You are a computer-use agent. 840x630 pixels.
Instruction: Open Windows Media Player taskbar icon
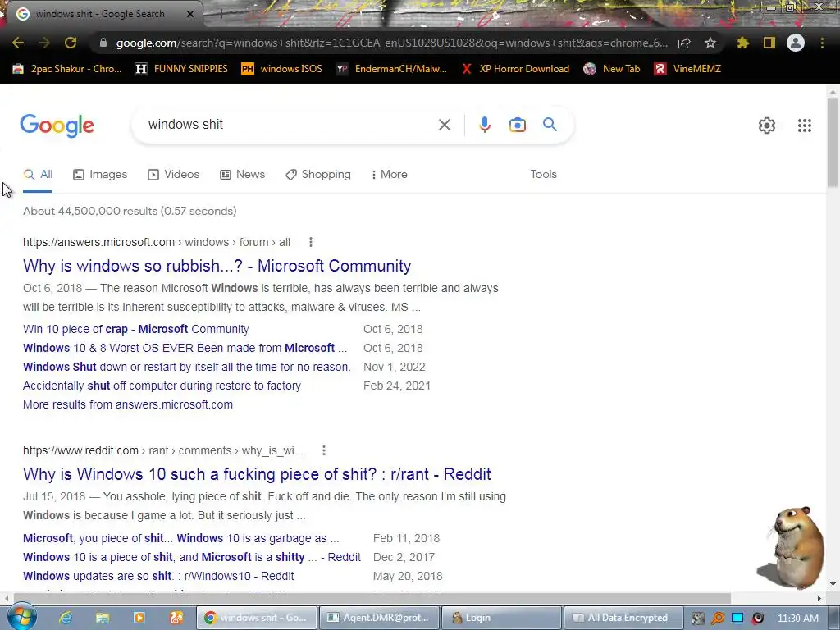pyautogui.click(x=139, y=618)
